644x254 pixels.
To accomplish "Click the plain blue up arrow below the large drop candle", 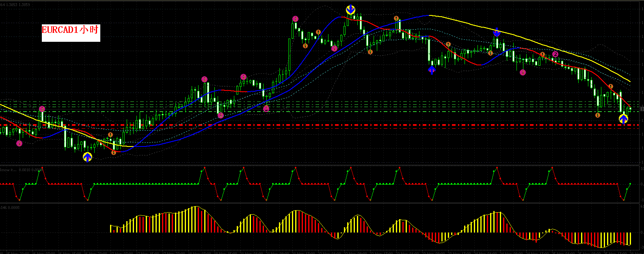I will pyautogui.click(x=432, y=70).
